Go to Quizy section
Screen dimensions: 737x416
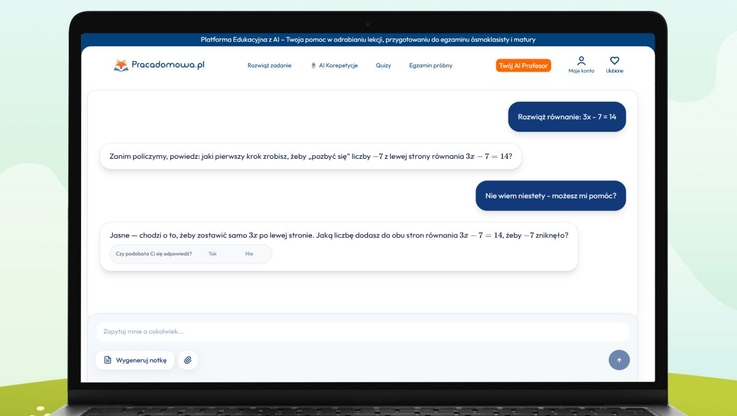383,66
